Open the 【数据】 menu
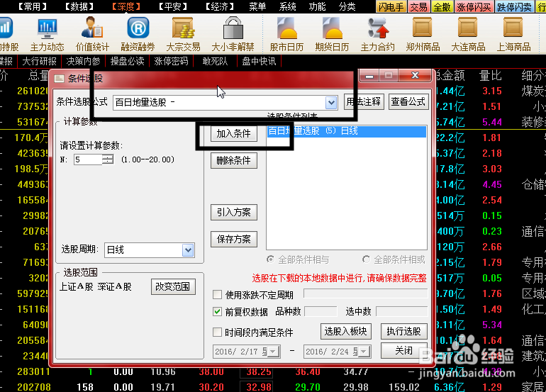Viewport: 546px width, 392px height. tap(79, 6)
